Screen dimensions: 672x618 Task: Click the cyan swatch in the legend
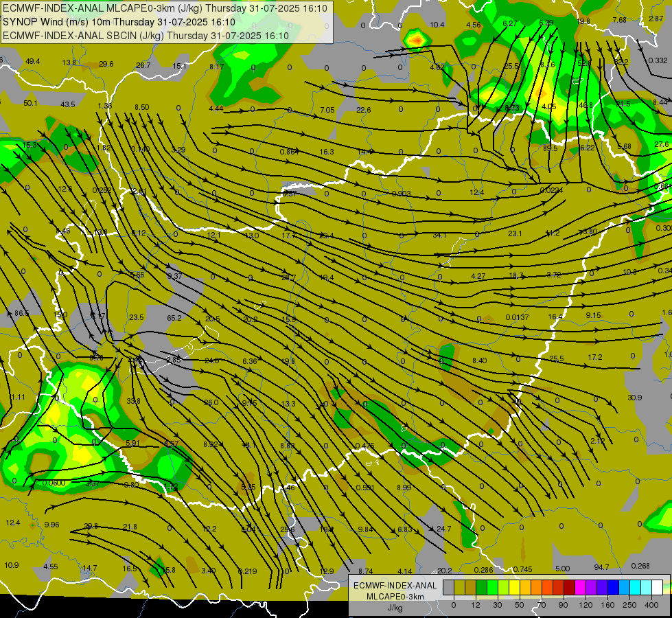pyautogui.click(x=635, y=588)
